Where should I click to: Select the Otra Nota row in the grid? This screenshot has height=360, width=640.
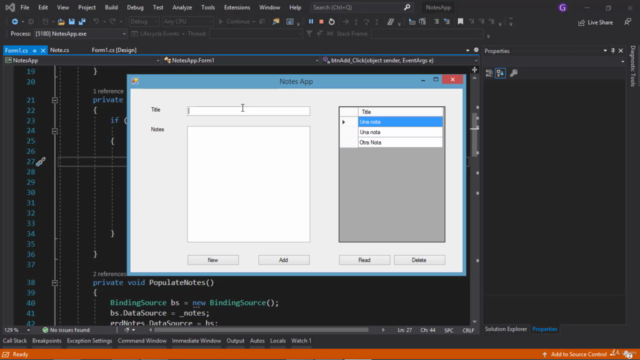tap(400, 142)
